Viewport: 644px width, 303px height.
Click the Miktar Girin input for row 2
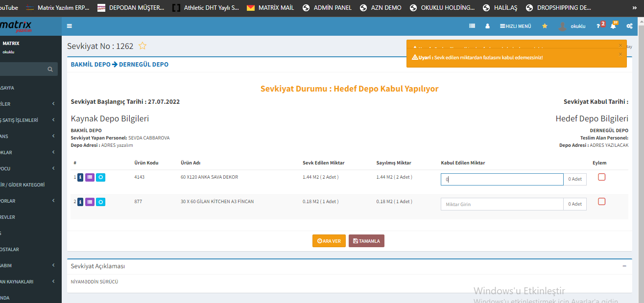tap(501, 204)
